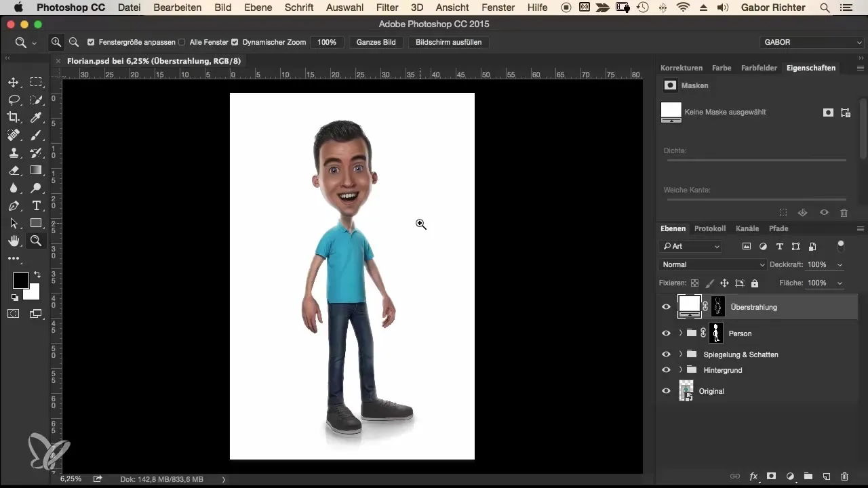Switch to the Kanäle tab

coord(747,228)
